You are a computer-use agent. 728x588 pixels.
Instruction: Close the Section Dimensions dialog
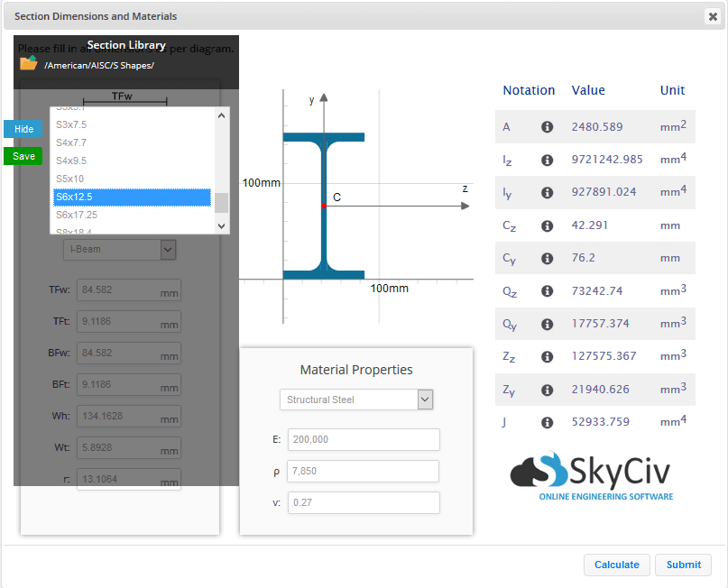(x=713, y=16)
